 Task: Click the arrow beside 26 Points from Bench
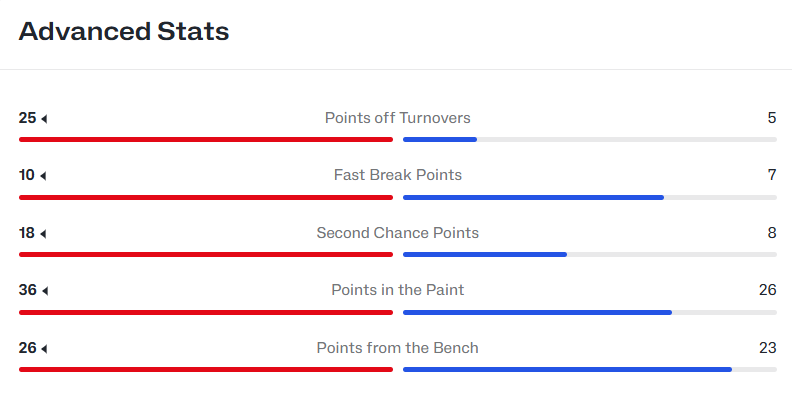click(44, 349)
